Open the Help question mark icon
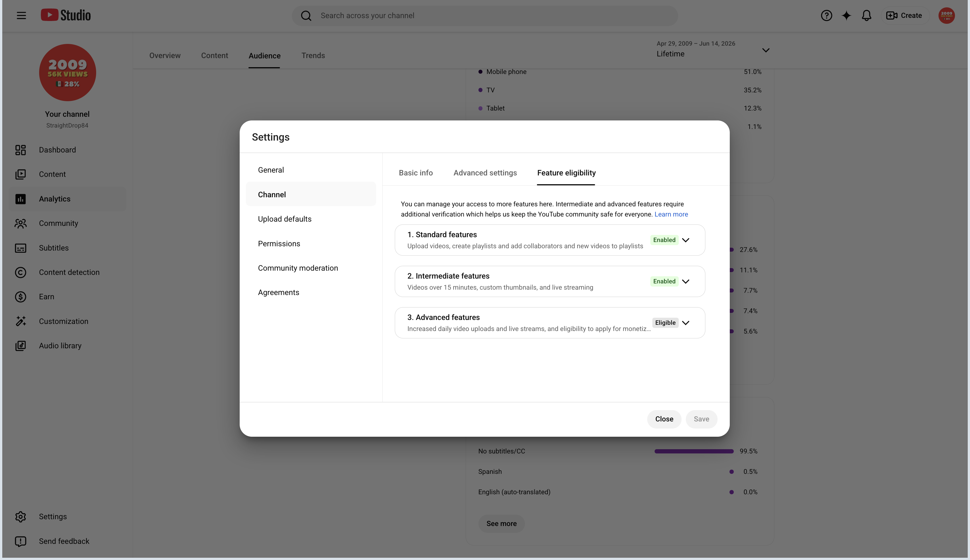 click(826, 15)
